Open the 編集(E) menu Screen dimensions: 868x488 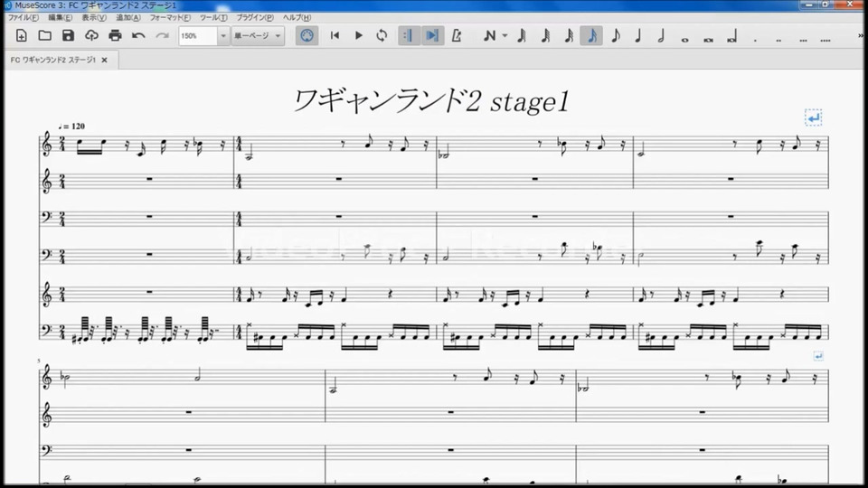coord(60,18)
